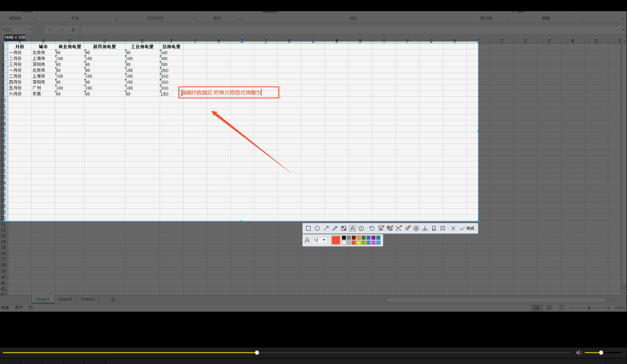Click the 总用电量 header cell
Viewport: 627px width, 364px height.
pos(171,46)
